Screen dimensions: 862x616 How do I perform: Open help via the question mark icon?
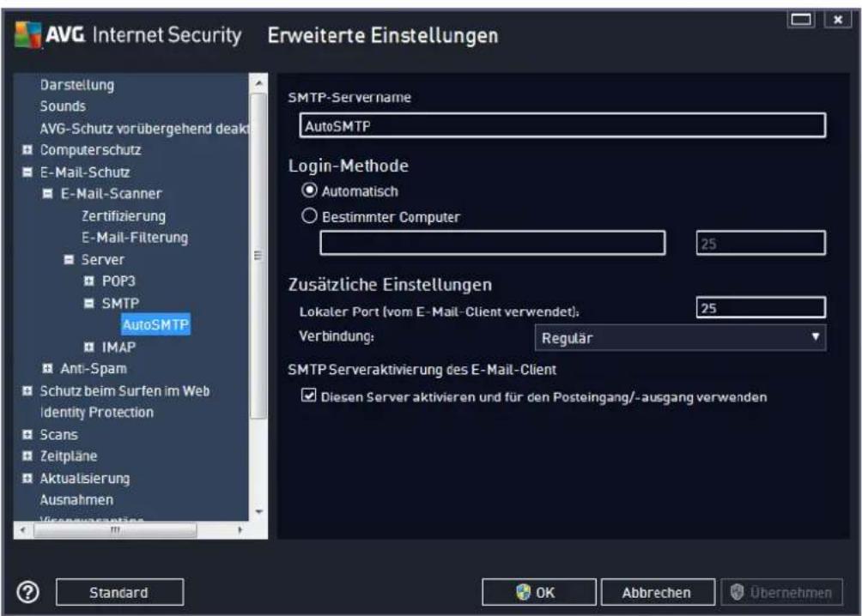click(x=28, y=592)
